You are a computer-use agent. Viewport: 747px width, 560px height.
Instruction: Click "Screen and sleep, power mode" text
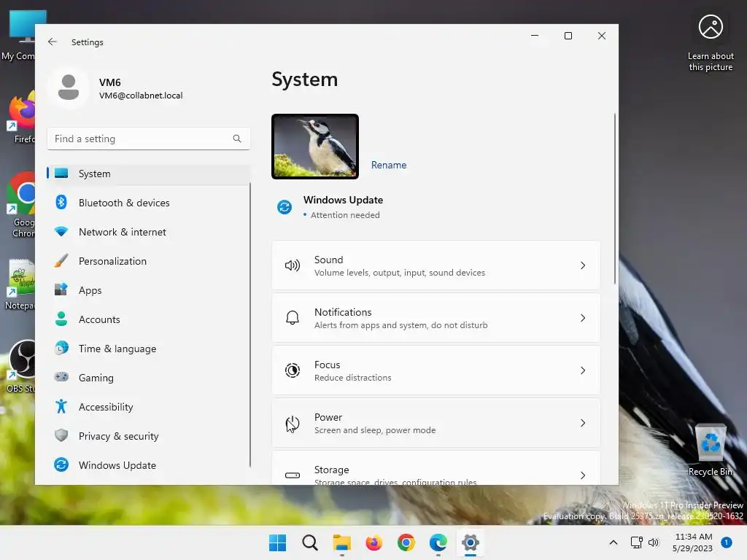(x=375, y=430)
